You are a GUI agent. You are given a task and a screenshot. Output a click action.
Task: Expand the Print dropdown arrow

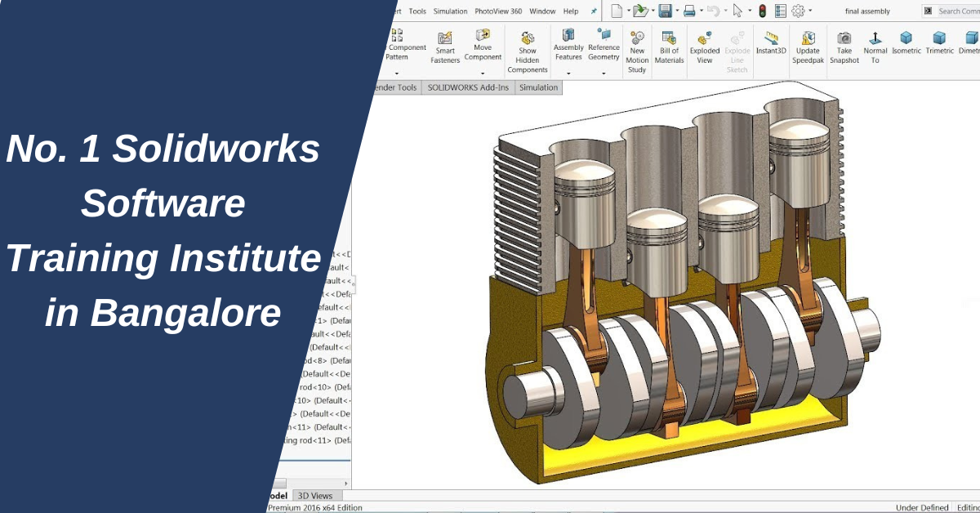[700, 11]
